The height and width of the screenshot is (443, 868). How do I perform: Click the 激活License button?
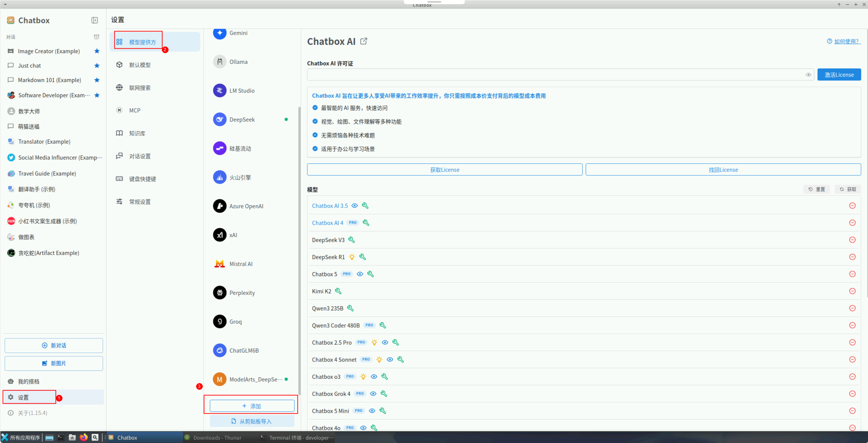(839, 75)
